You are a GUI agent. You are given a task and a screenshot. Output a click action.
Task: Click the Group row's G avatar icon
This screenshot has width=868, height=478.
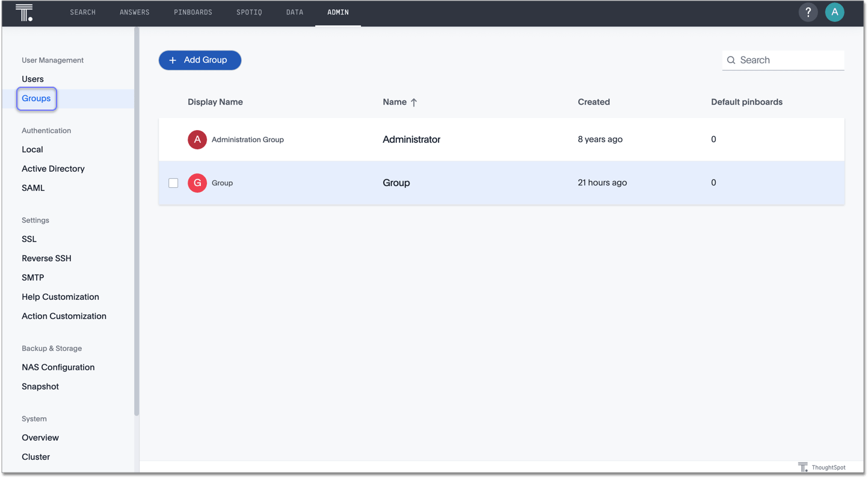197,182
